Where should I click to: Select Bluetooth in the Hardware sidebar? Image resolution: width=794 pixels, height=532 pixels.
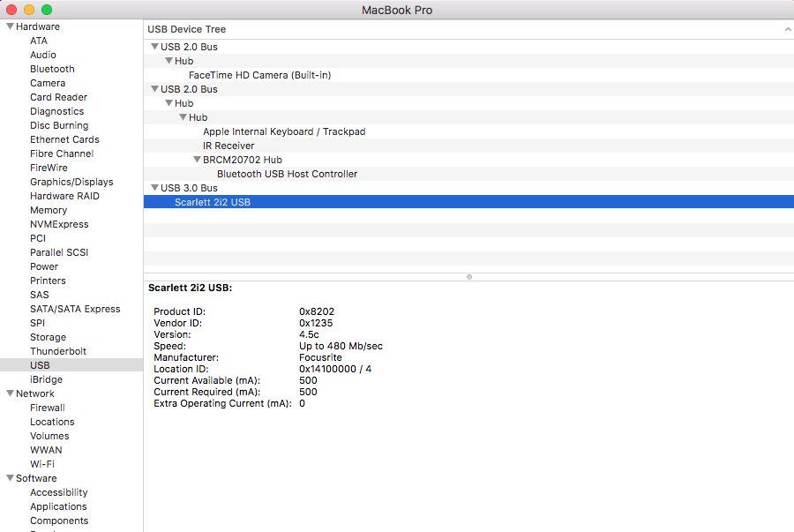click(52, 69)
